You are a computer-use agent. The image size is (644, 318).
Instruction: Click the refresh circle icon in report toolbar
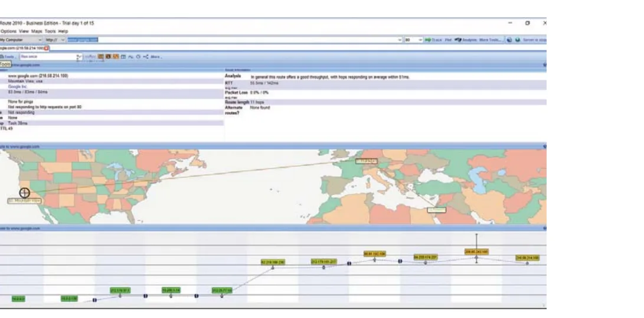click(138, 57)
